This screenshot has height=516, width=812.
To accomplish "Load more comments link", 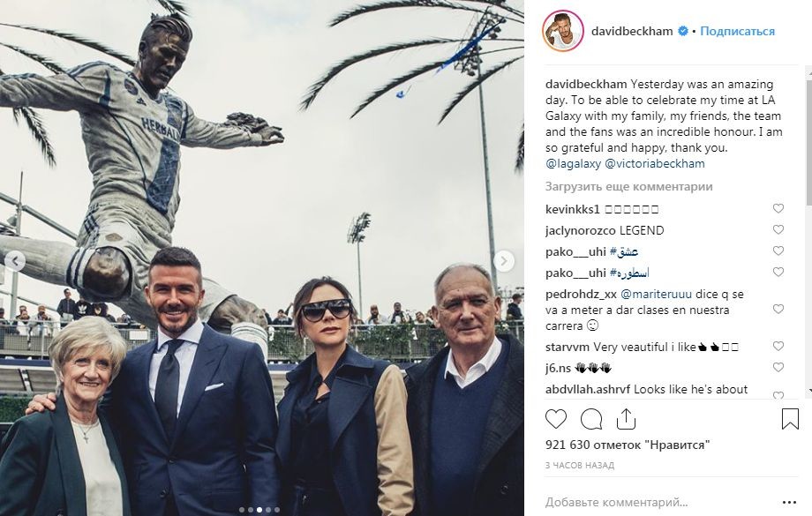I will click(628, 187).
